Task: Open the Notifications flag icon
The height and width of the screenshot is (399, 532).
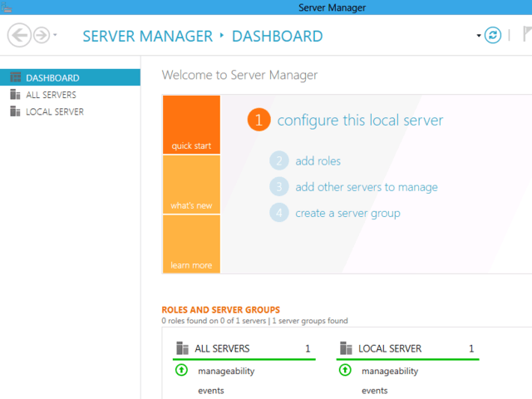Action: [x=528, y=33]
